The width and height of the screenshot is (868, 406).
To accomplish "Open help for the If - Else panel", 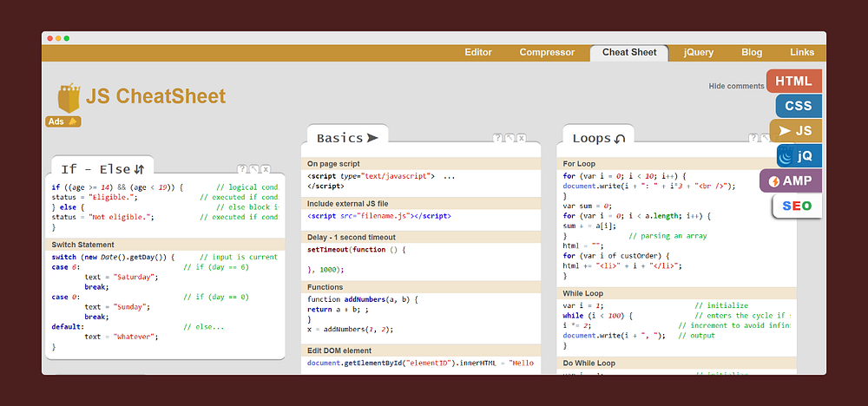I will [242, 169].
